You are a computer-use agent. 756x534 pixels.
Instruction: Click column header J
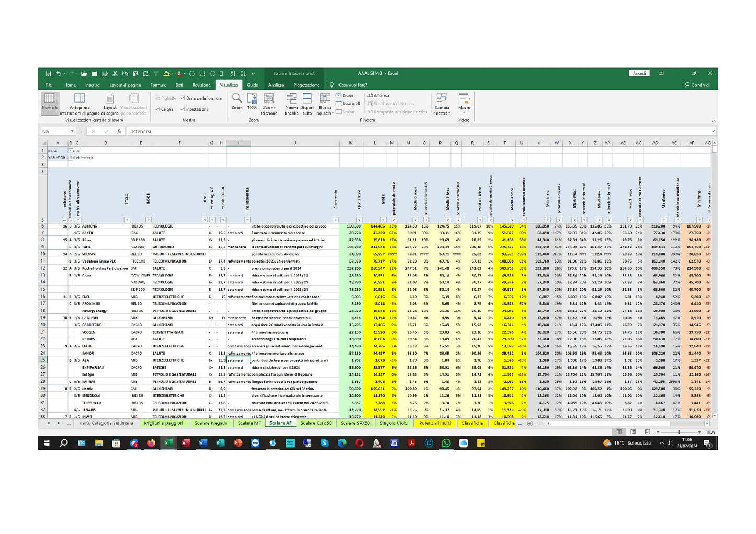tap(295, 143)
